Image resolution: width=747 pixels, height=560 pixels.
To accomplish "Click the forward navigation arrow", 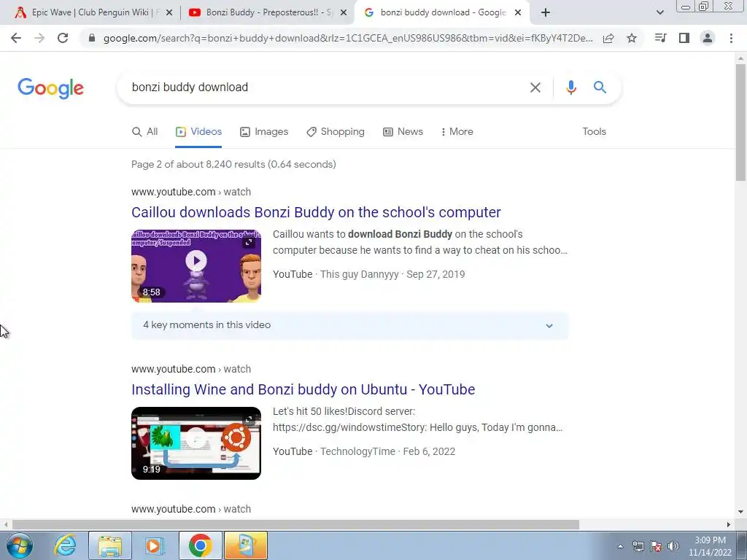I will 39,38.
